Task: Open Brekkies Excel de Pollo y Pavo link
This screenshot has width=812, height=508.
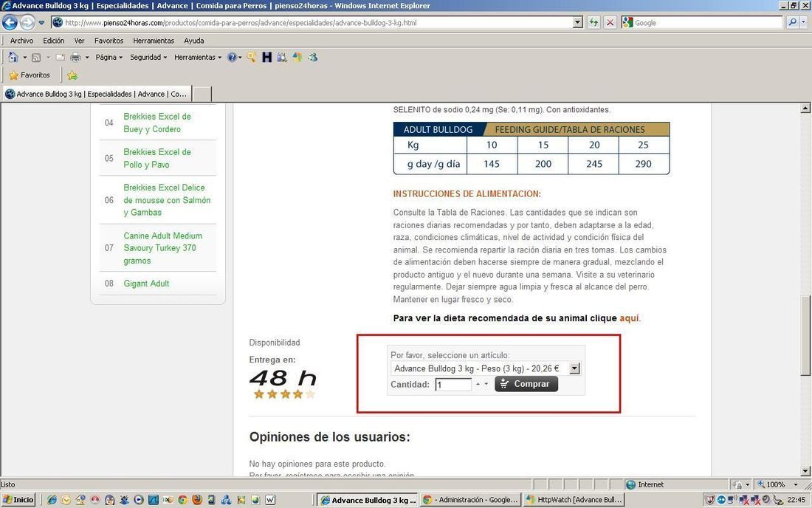Action: tap(157, 158)
